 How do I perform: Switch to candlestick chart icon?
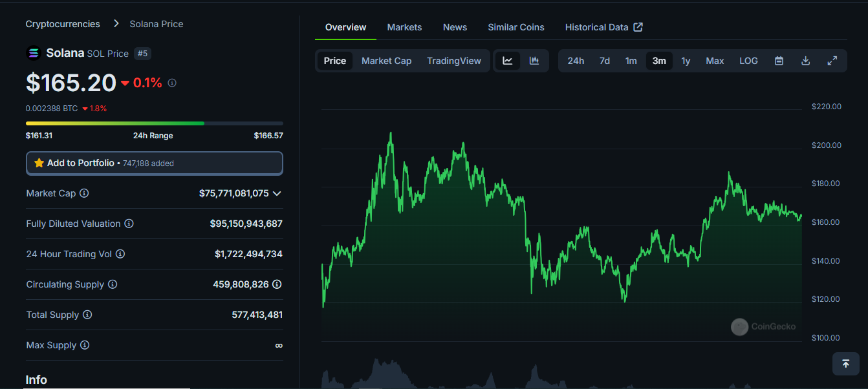tap(534, 60)
